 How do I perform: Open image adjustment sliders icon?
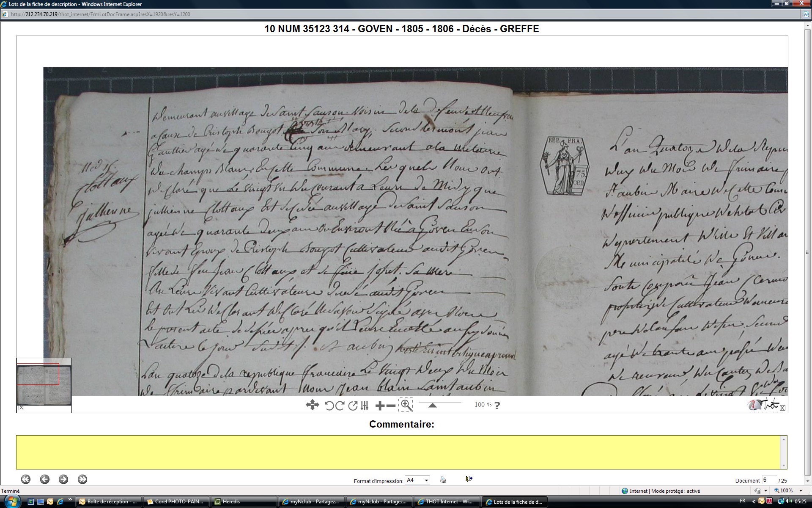coord(365,406)
